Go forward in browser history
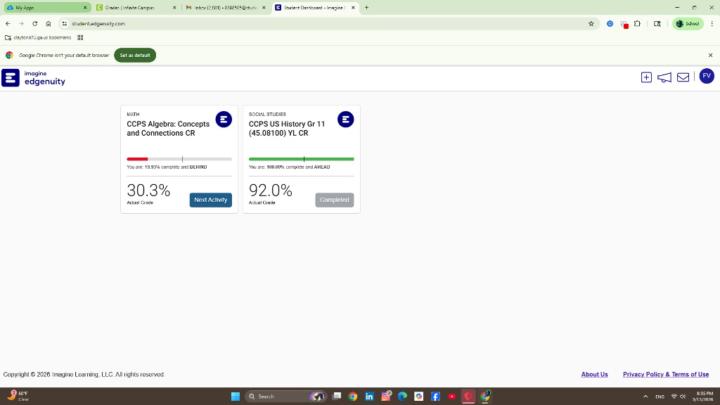The width and height of the screenshot is (720, 405). pyautogui.click(x=22, y=24)
